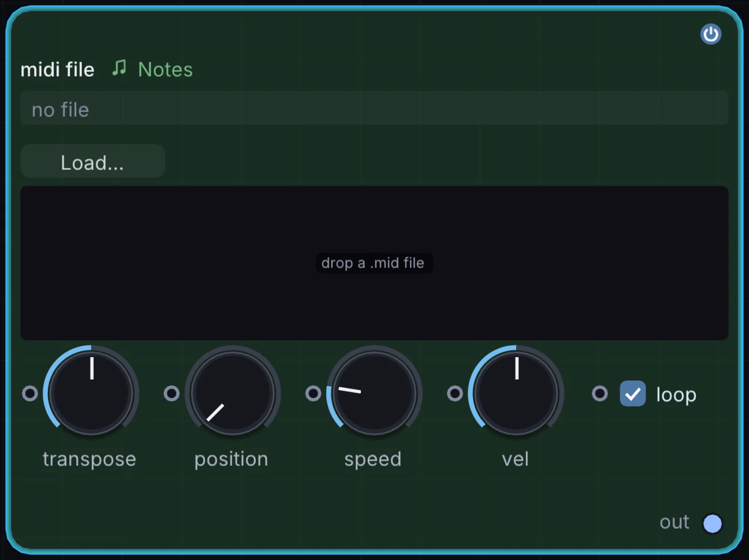Viewport: 749px width, 560px height.
Task: Click the 'no file' filename field
Action: [x=374, y=108]
